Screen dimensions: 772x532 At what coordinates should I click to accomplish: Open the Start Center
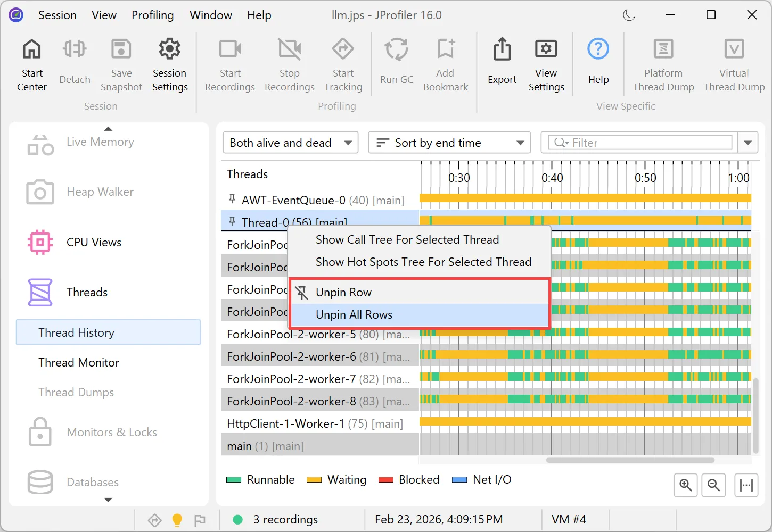click(x=31, y=64)
